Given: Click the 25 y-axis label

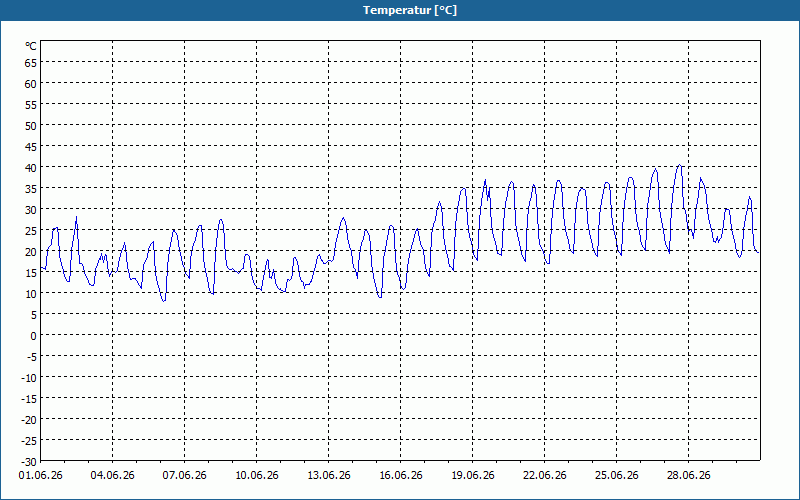Looking at the screenshot, I should [31, 231].
